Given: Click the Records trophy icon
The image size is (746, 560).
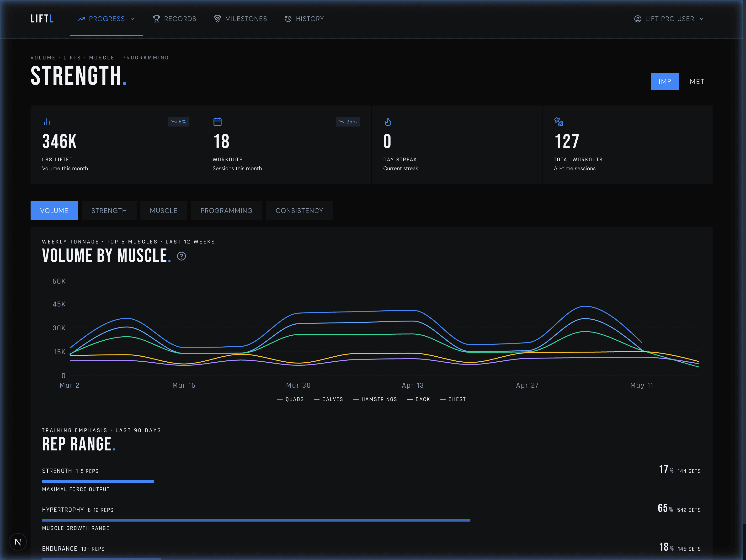Looking at the screenshot, I should (x=156, y=19).
